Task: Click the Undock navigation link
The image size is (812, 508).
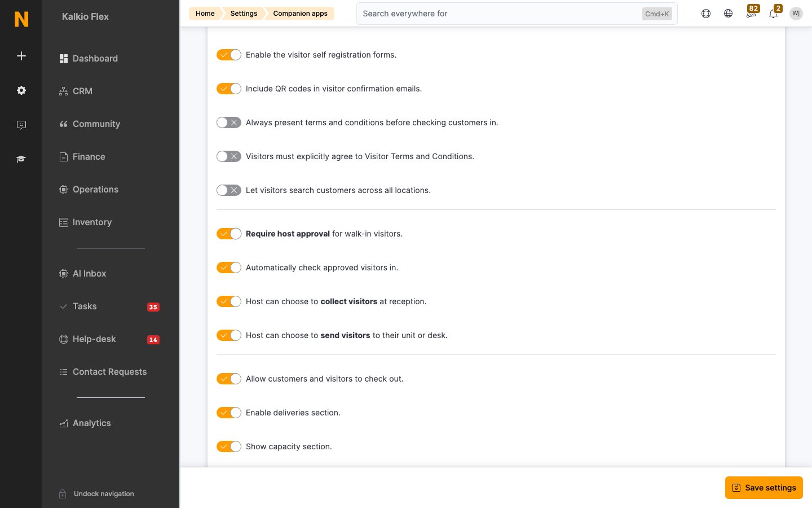Action: click(104, 494)
